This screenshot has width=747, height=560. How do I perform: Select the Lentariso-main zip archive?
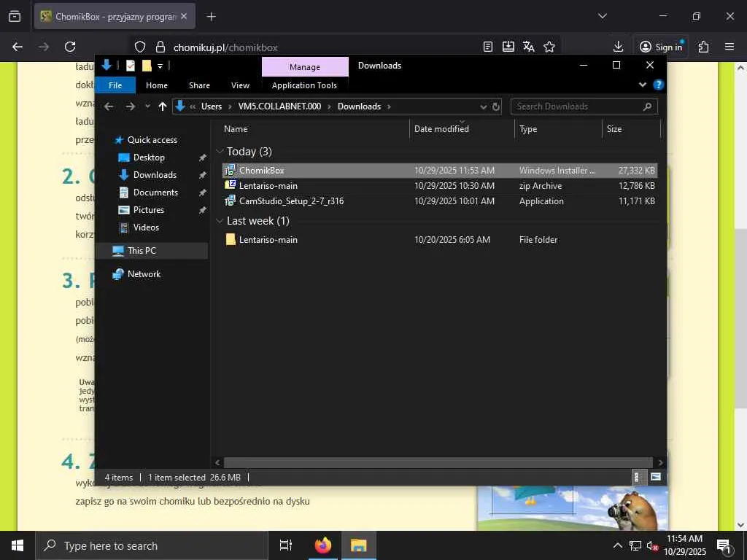click(440, 186)
